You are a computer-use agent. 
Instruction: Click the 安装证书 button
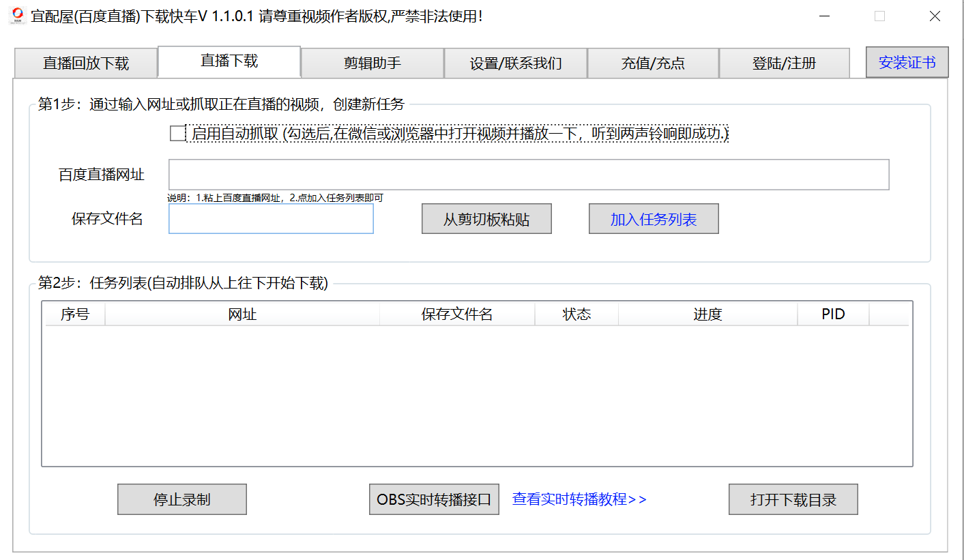click(x=907, y=62)
